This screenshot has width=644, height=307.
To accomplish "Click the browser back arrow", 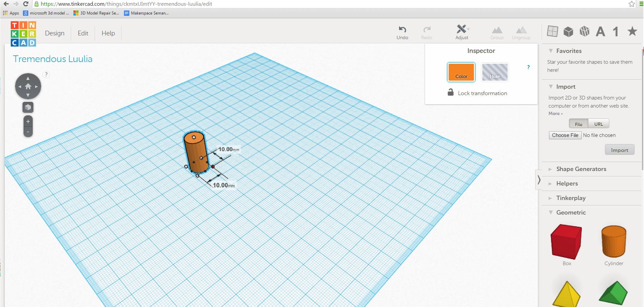I will point(6,4).
